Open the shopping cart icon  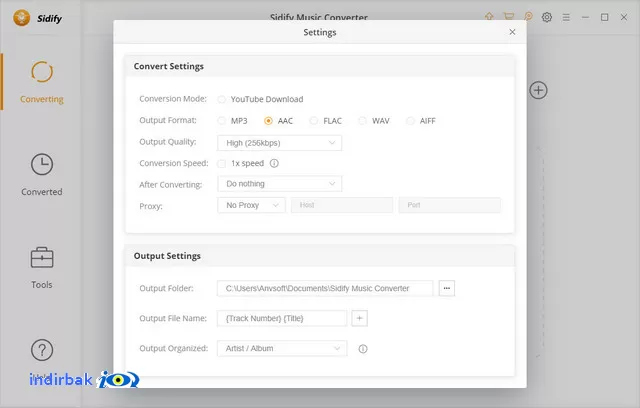(509, 17)
